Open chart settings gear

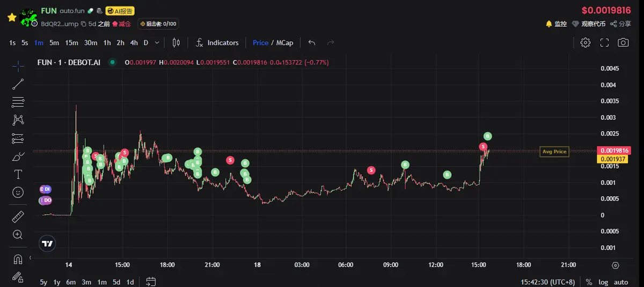[586, 42]
